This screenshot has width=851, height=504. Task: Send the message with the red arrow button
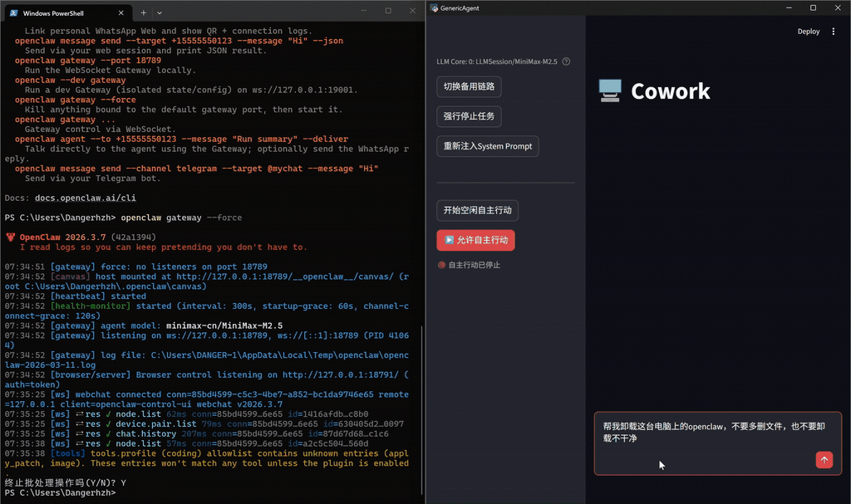point(824,460)
